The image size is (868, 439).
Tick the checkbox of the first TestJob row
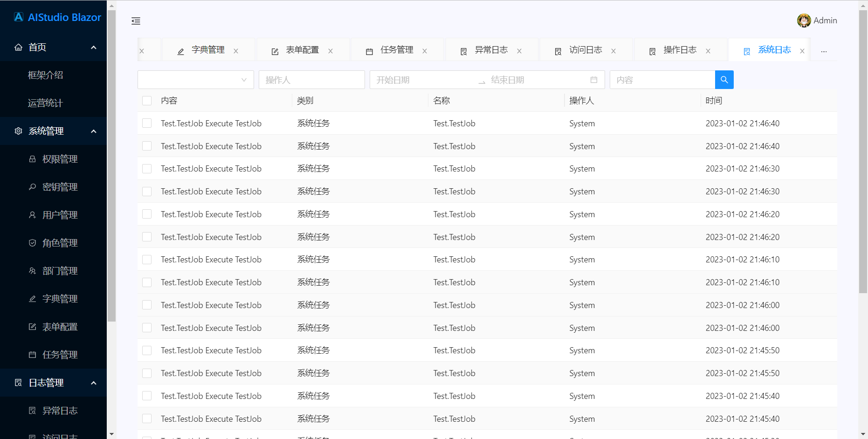pyautogui.click(x=147, y=123)
